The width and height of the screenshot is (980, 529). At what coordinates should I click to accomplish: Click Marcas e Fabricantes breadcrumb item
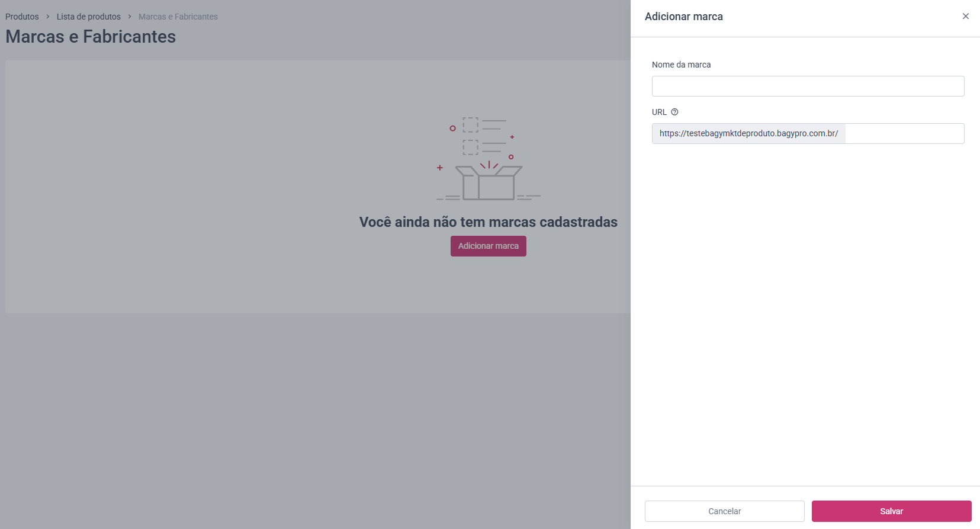(178, 17)
